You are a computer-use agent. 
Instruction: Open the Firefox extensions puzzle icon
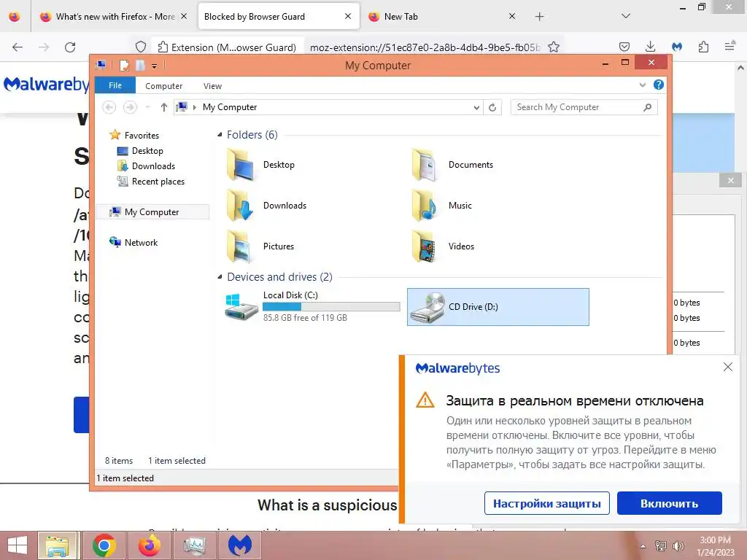[x=703, y=47]
